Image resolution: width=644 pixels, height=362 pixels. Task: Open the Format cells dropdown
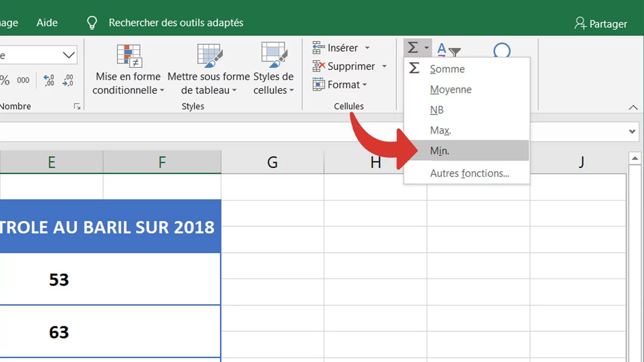click(x=340, y=85)
